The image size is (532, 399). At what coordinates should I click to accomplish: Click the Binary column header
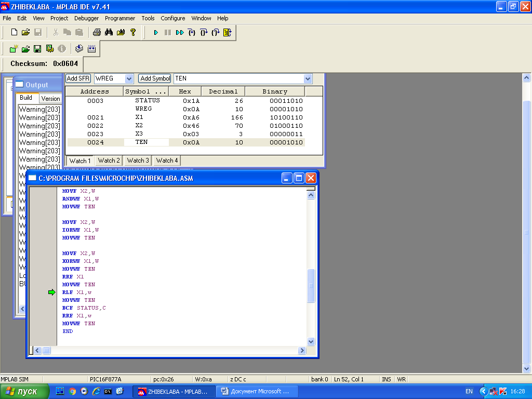[275, 91]
